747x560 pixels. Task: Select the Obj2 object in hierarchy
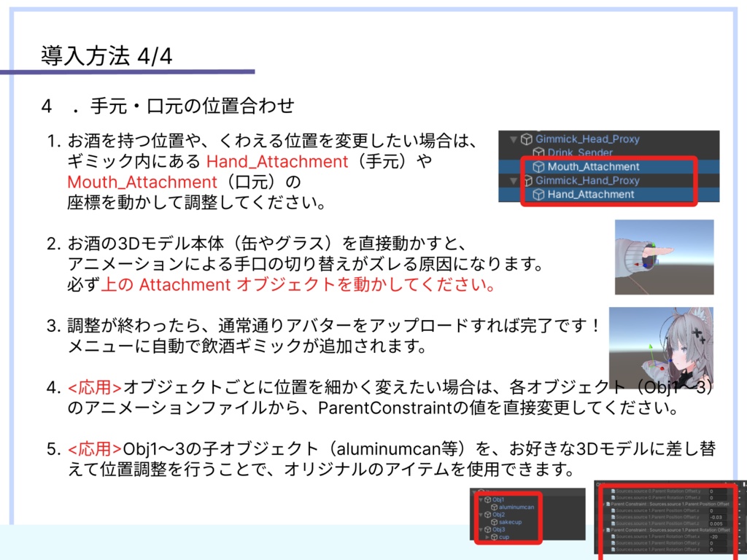[x=499, y=515]
